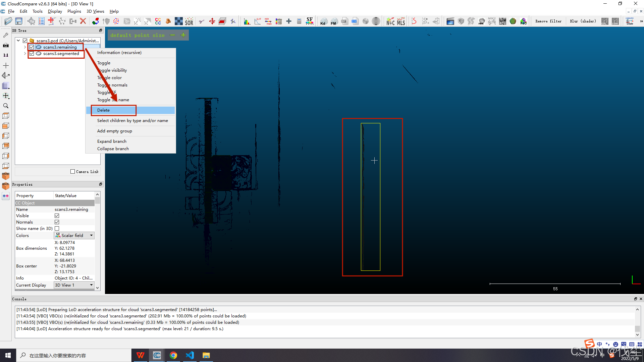Open the SOR noise filter tool
The image size is (644, 362).
click(189, 21)
